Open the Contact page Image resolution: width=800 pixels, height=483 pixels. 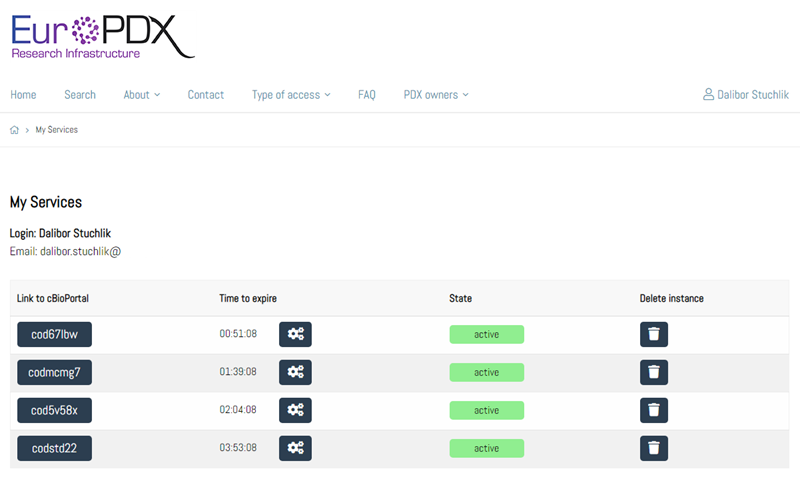tap(206, 95)
